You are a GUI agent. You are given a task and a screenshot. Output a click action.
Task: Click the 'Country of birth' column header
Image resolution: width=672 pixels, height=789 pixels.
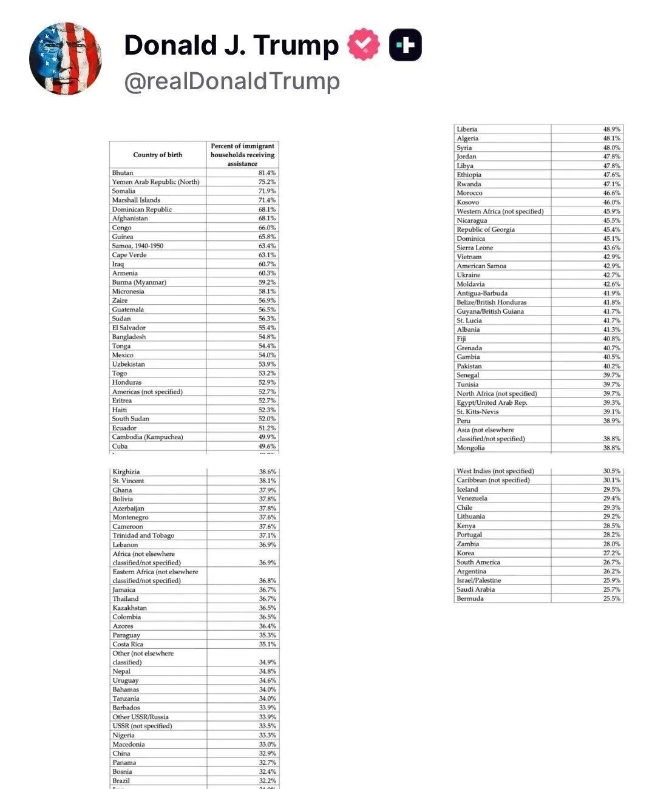tap(158, 155)
